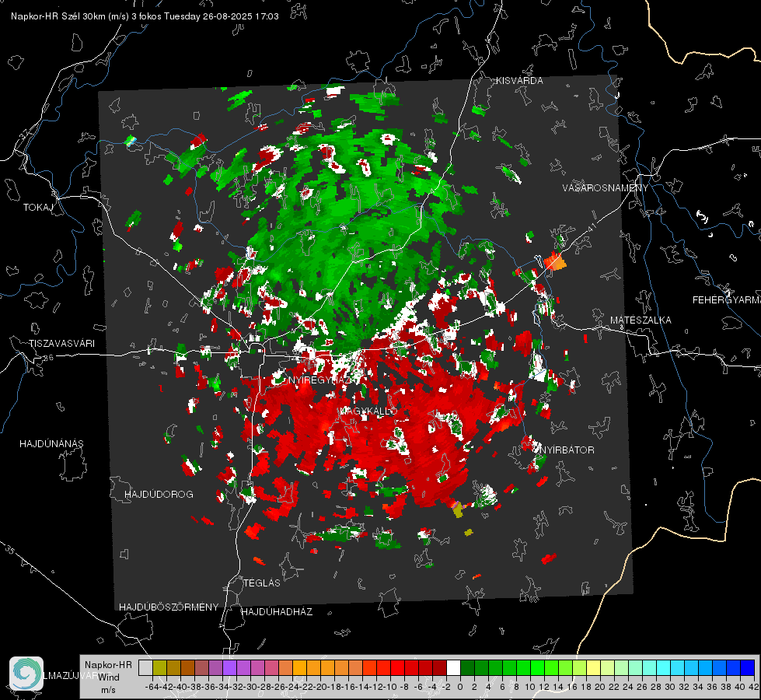The image size is (761, 700).
Task: Click the TISZAVASVÁRI town label
Action: point(61,344)
